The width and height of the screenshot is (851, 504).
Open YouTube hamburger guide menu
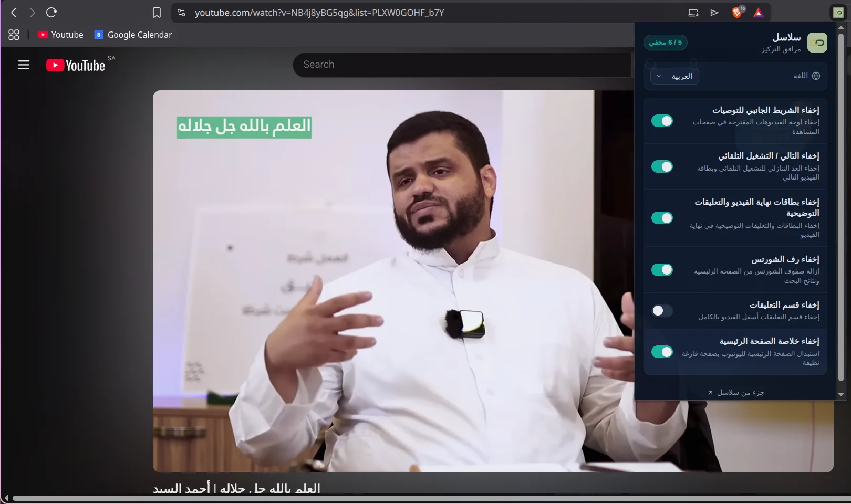(24, 65)
